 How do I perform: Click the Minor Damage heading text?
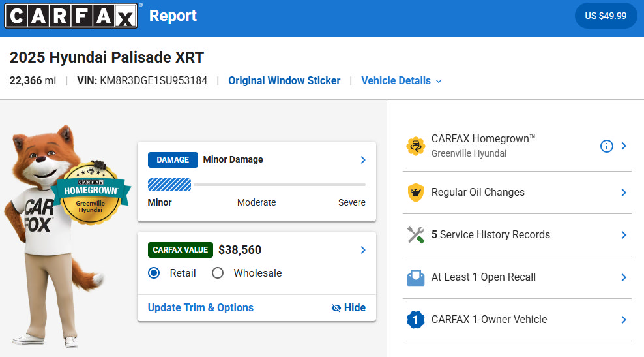pyautogui.click(x=233, y=160)
